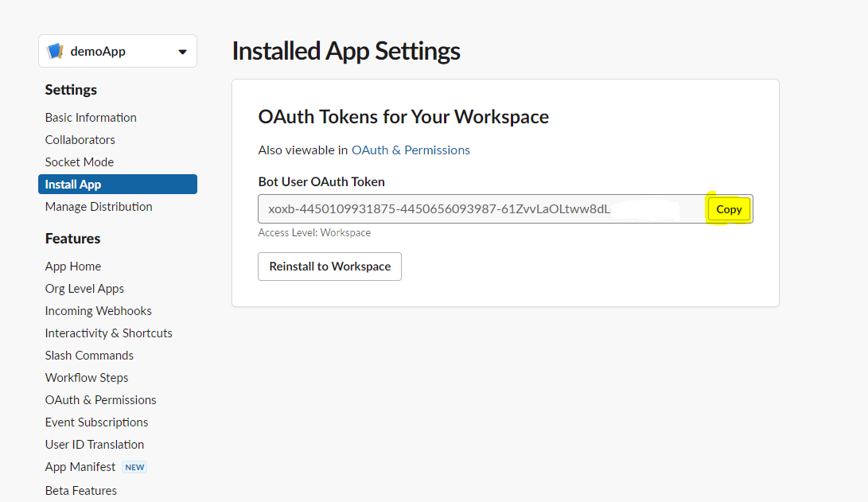Go to Slash Commands
The width and height of the screenshot is (868, 502).
coord(89,356)
